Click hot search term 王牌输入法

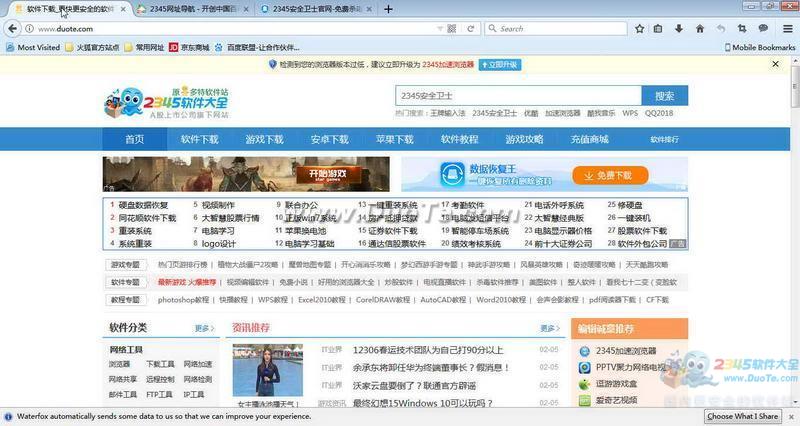447,113
